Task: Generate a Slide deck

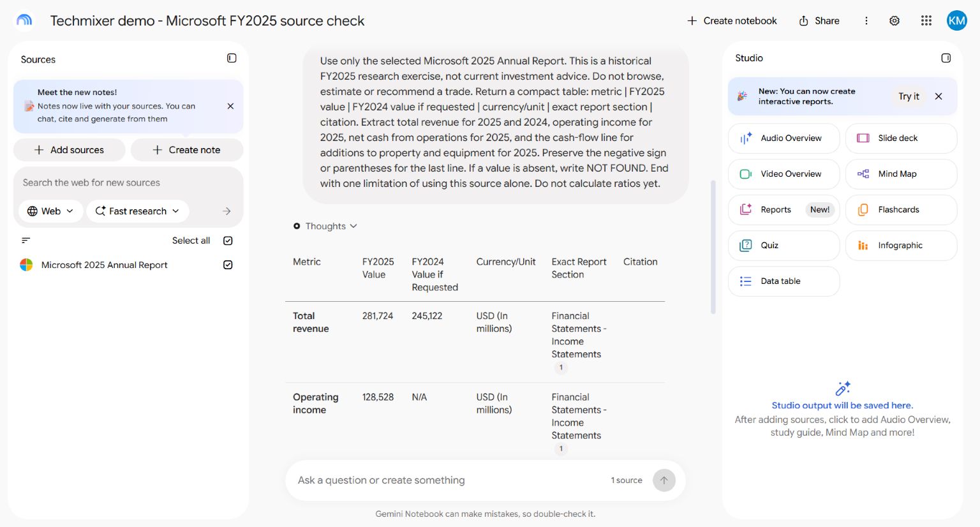Action: click(901, 138)
